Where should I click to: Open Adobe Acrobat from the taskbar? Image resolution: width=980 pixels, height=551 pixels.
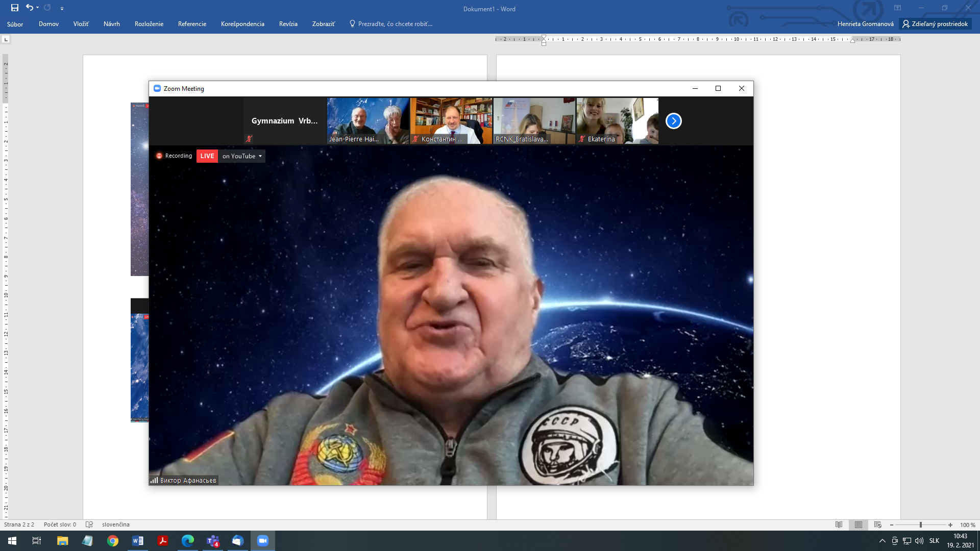point(163,541)
